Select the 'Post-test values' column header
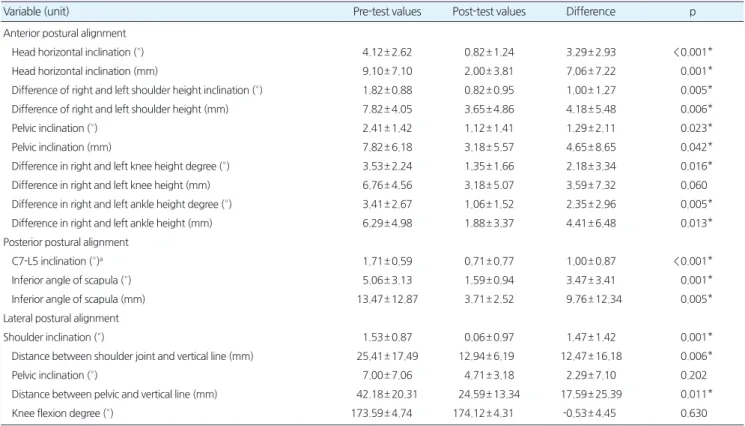This screenshot has height=426, width=745. point(489,11)
